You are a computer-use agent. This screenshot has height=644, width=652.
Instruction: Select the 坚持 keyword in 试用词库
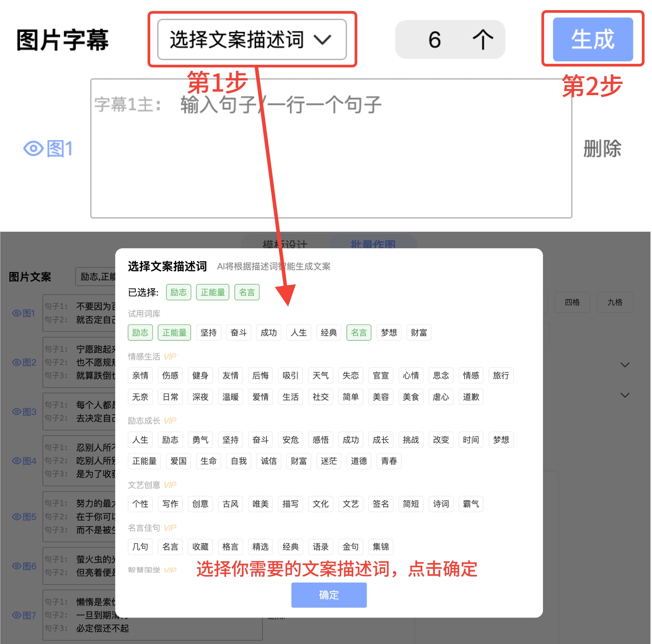coord(209,332)
